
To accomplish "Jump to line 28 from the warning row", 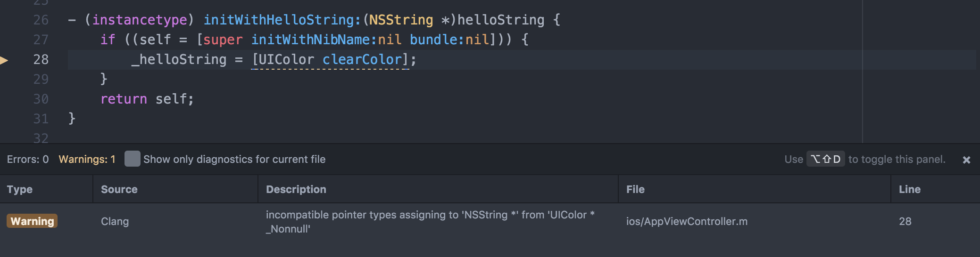I will pyautogui.click(x=905, y=221).
